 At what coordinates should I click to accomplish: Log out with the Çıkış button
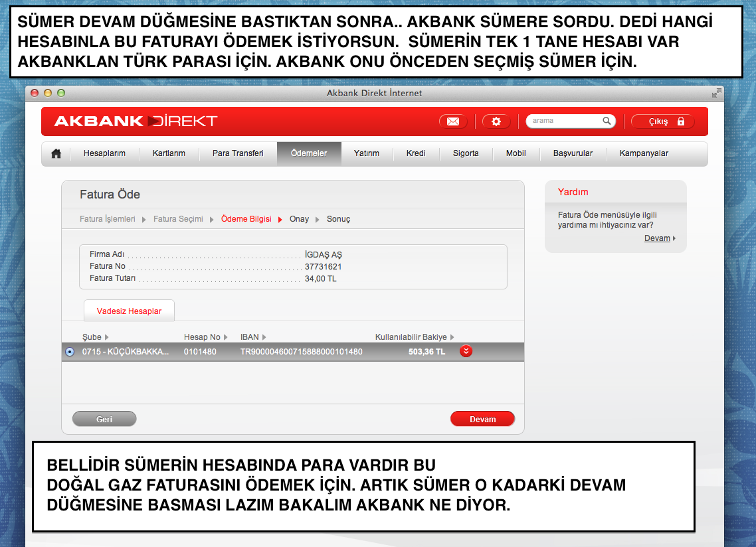point(663,121)
